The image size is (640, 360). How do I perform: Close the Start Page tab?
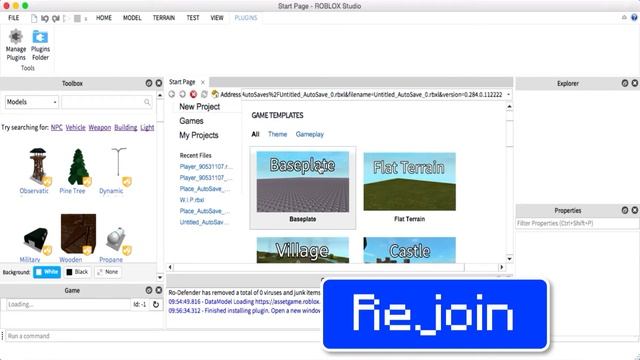(x=202, y=82)
